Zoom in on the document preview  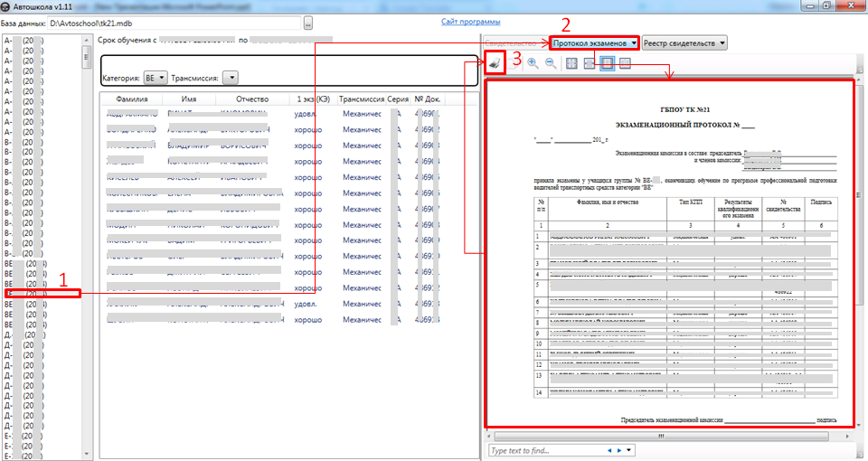[533, 63]
